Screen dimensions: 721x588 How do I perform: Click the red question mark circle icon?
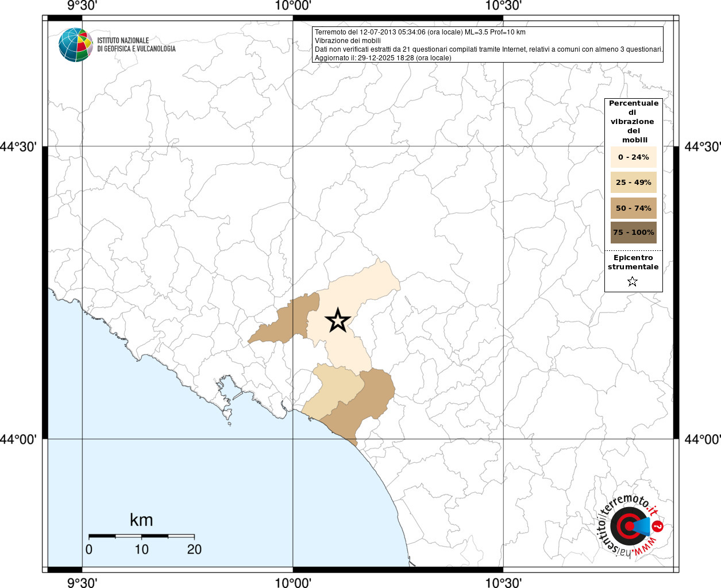click(658, 526)
